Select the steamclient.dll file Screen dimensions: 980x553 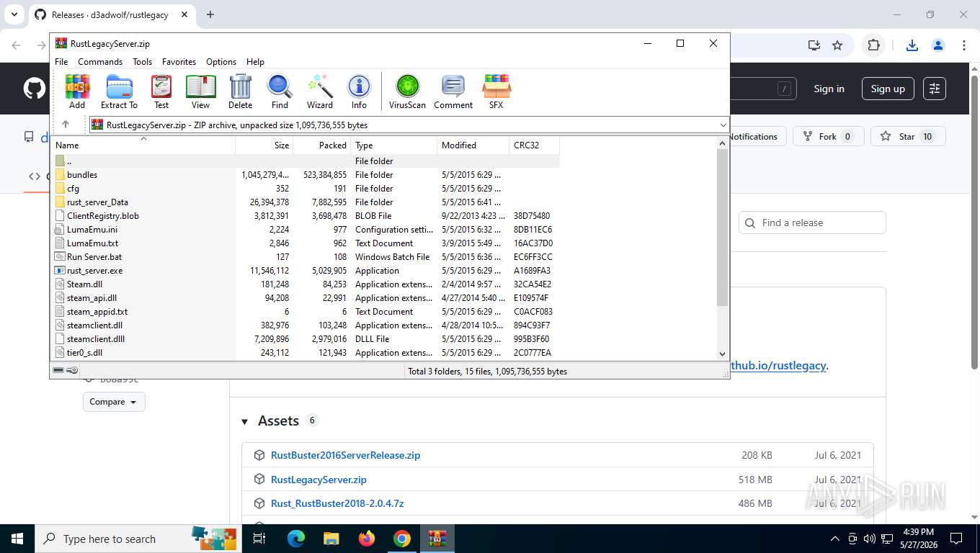tap(306, 325)
